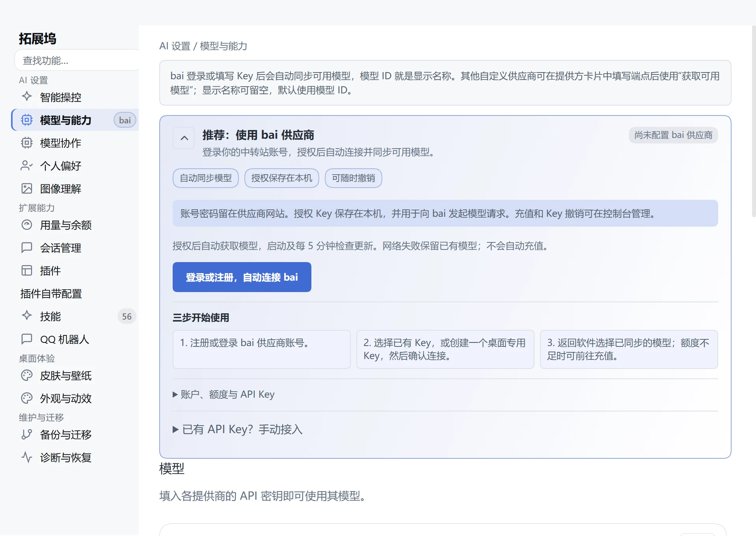This screenshot has height=536, width=756.
Task: Focus the 查找功能 search field
Action: [77, 60]
